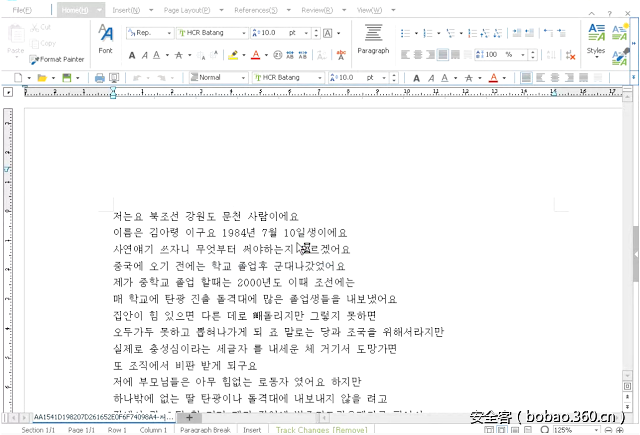Add a new document tab with plus

pyautogui.click(x=189, y=417)
